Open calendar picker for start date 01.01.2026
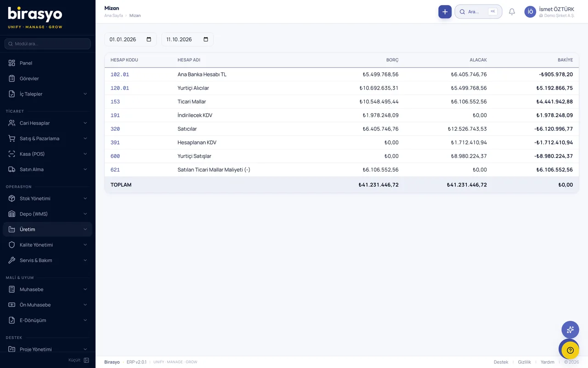Image resolution: width=588 pixels, height=368 pixels. (149, 40)
